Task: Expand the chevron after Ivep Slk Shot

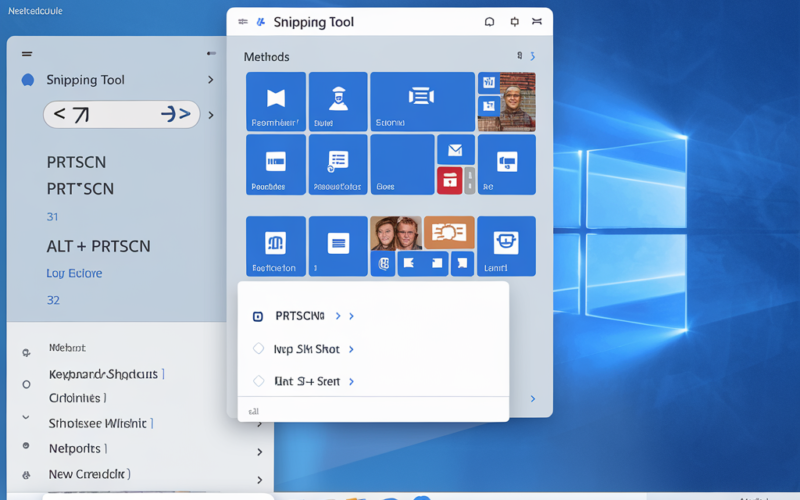Action: (351, 349)
